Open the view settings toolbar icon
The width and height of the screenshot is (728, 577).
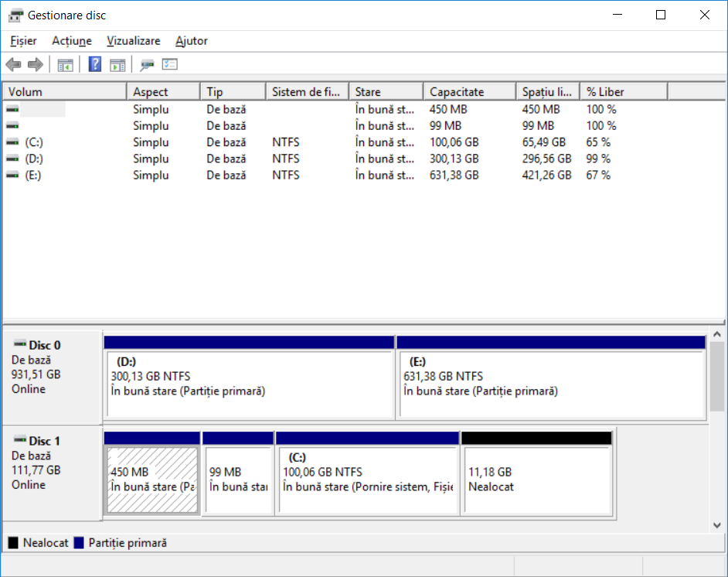[170, 64]
